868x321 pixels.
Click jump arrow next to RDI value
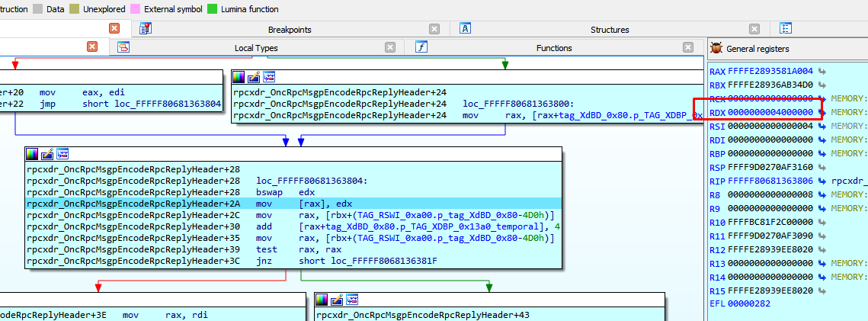[x=822, y=140]
